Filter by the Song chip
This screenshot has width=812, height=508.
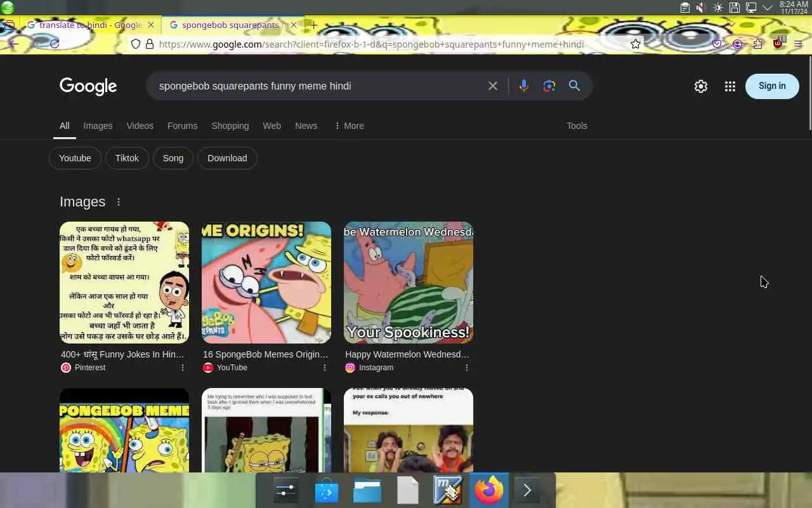173,158
